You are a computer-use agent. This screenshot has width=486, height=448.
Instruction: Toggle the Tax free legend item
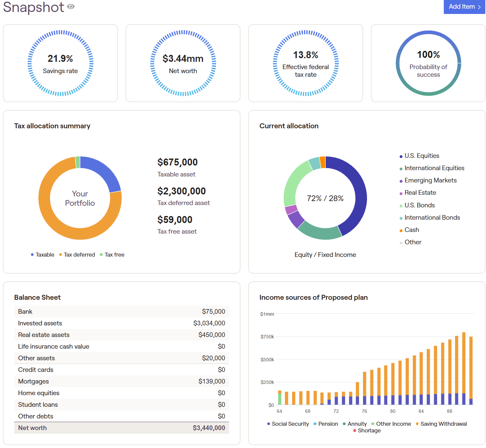(x=112, y=255)
